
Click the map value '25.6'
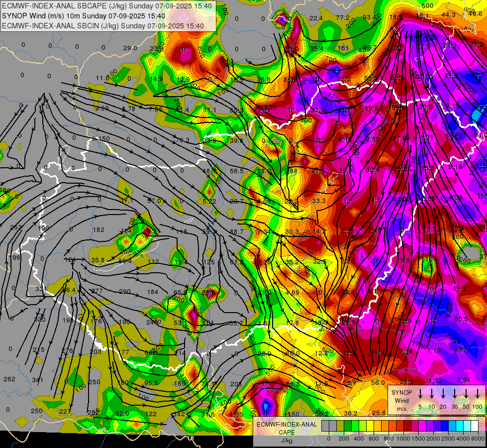pyautogui.click(x=379, y=413)
